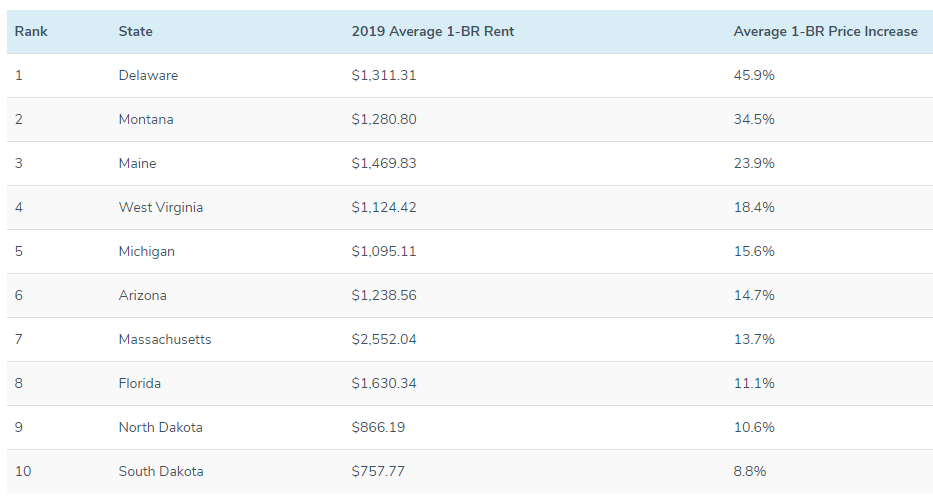Screen dimensions: 933x502
Task: Click the Rank column header
Action: coord(31,31)
